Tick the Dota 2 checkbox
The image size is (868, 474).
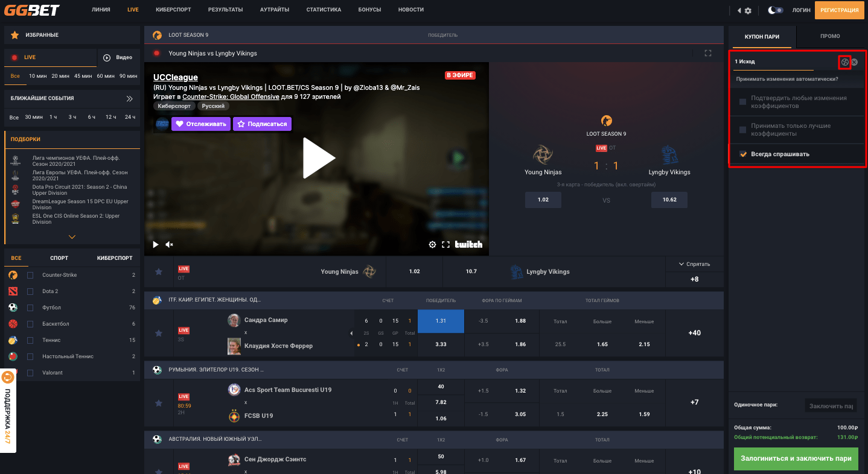(x=30, y=291)
